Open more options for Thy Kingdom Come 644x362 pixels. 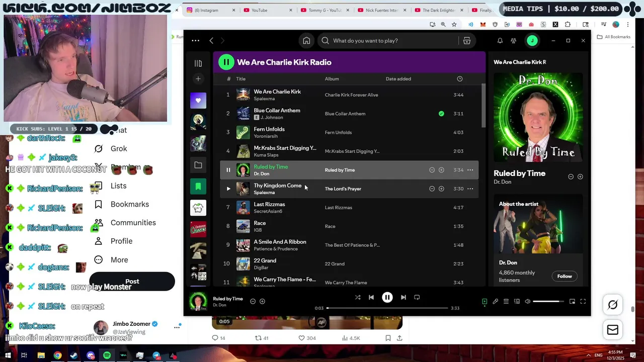[x=470, y=189]
